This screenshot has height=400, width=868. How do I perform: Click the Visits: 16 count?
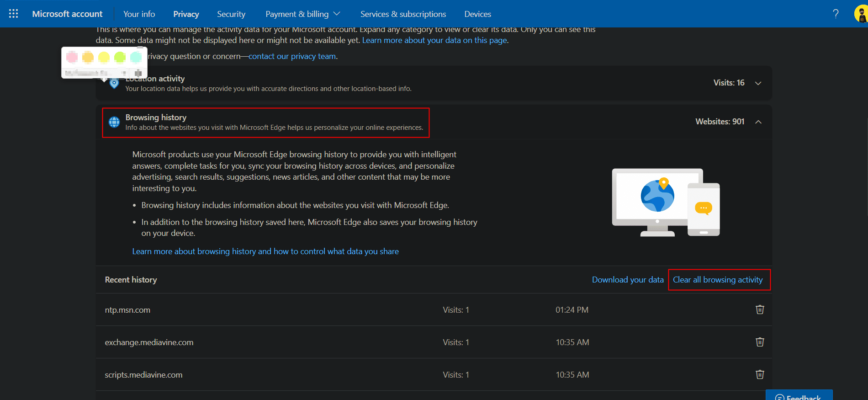[729, 83]
